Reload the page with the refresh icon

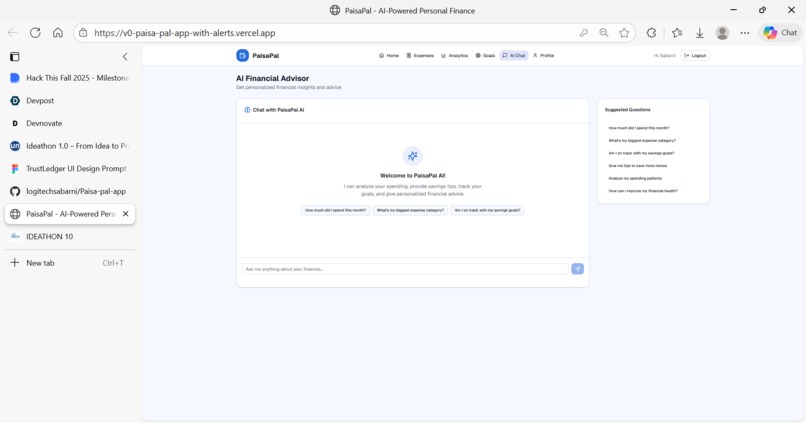click(x=35, y=33)
